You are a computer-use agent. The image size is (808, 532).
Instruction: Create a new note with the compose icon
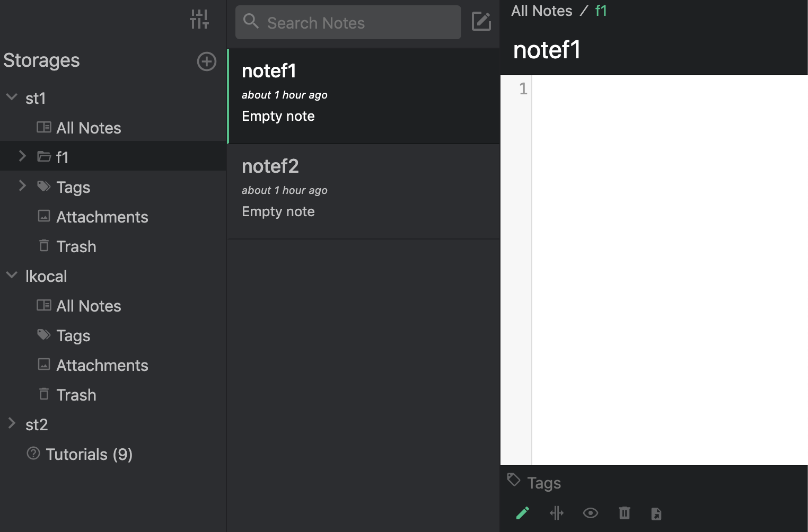(x=480, y=22)
